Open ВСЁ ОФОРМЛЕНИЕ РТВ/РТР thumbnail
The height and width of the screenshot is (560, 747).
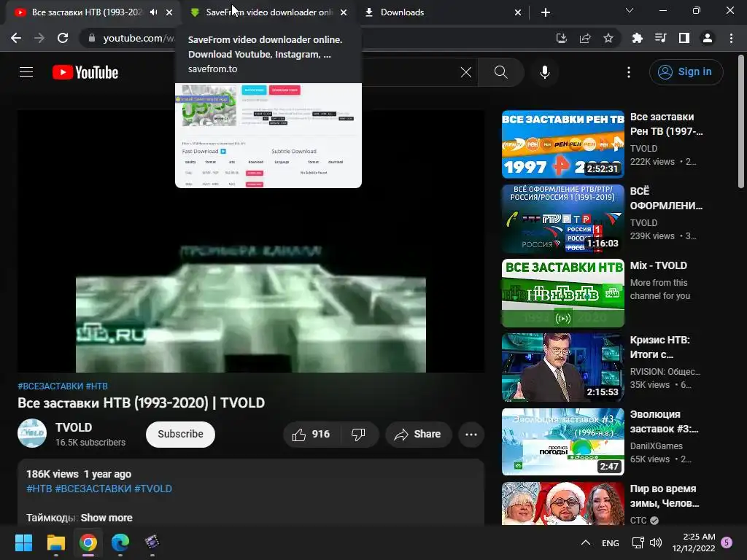point(563,219)
